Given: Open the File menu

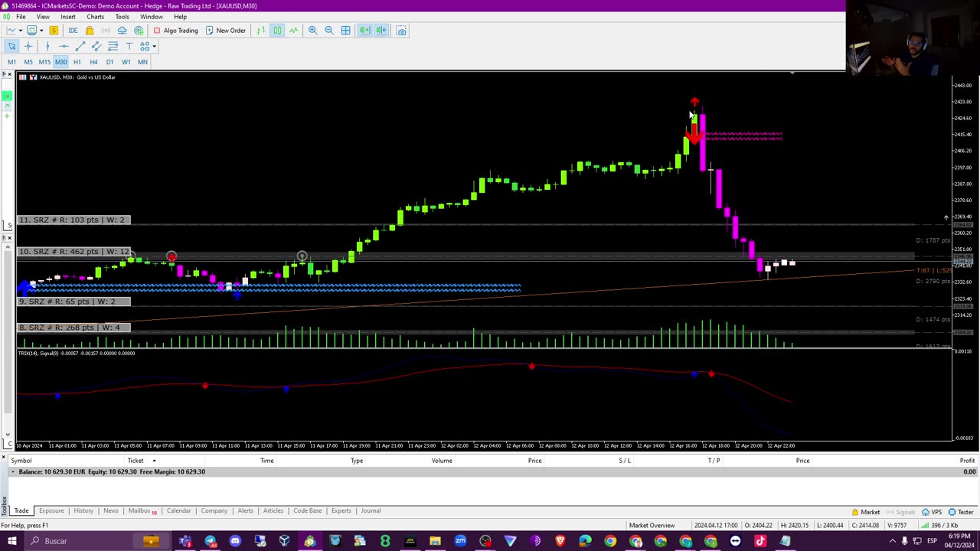Looking at the screenshot, I should pyautogui.click(x=21, y=17).
